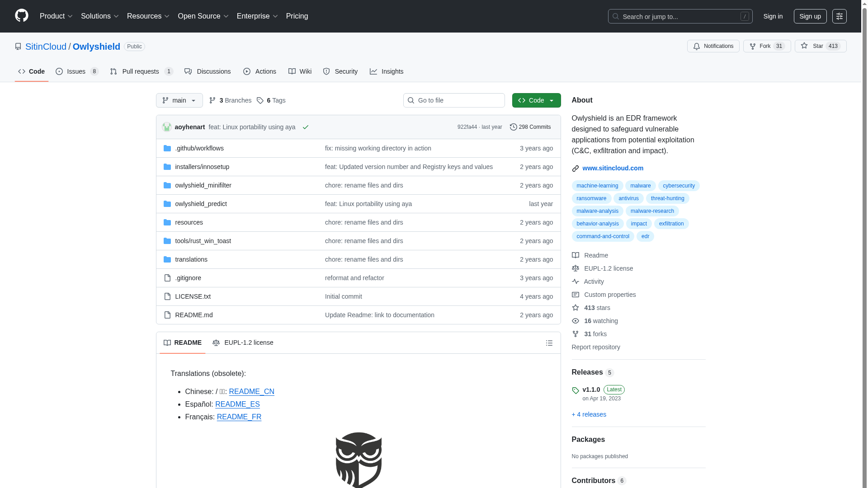Open installers/innosetup folder

pos(202,167)
